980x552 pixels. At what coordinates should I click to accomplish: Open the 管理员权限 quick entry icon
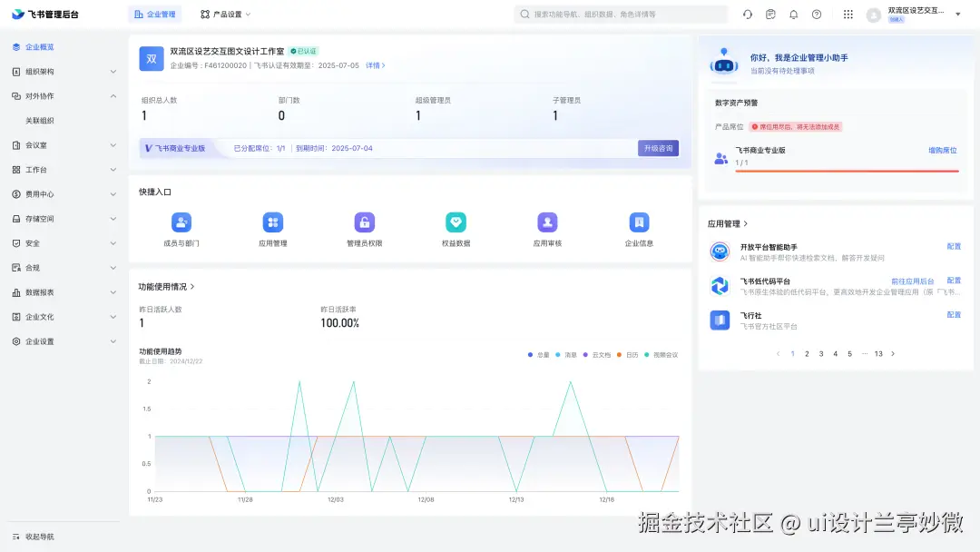click(365, 222)
